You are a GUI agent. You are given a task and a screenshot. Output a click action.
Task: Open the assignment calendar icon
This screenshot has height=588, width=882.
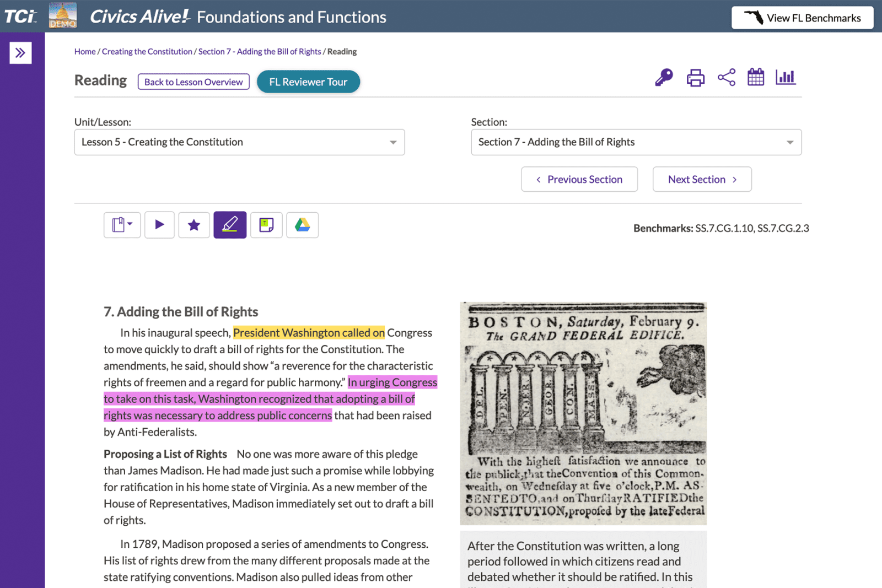click(x=755, y=78)
